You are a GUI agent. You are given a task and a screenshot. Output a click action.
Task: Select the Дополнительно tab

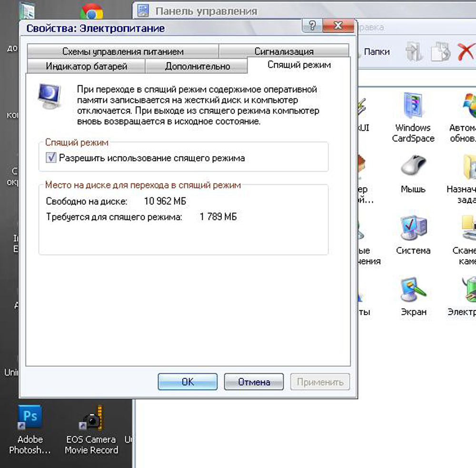(x=197, y=66)
